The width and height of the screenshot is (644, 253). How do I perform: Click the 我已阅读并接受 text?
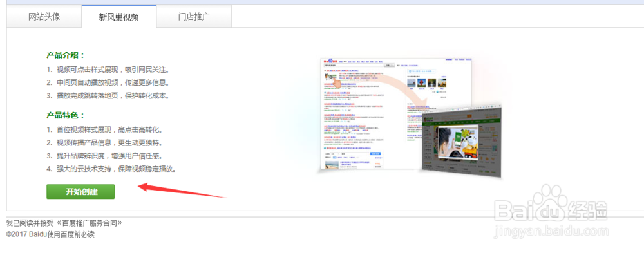pyautogui.click(x=30, y=223)
